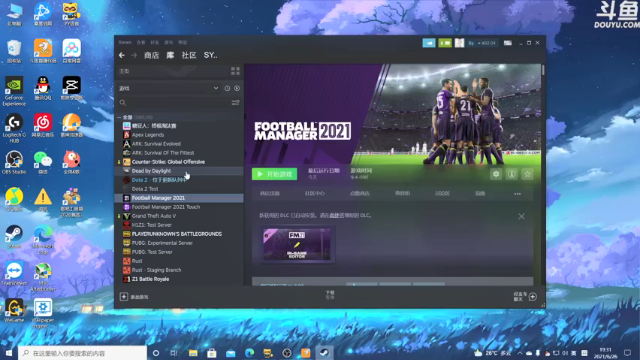Screen dimensions: 640x360
Task: Show ready-to-play games filter icon
Action: tap(237, 88)
